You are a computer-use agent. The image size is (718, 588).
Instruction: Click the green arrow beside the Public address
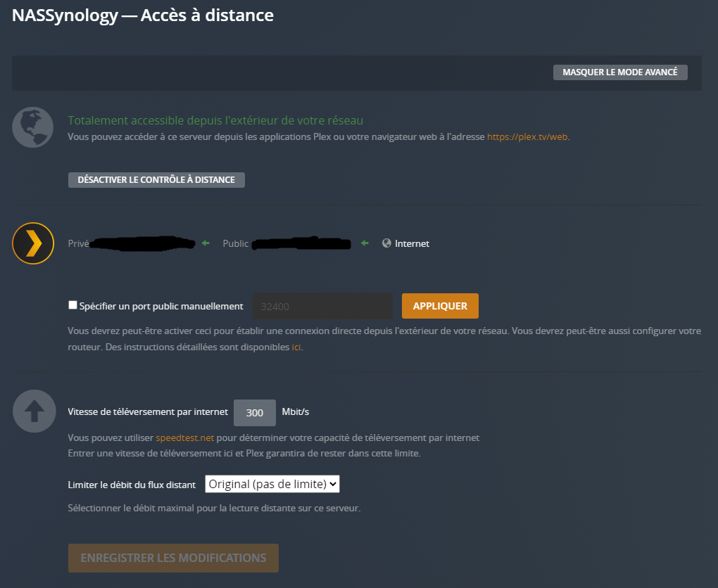(365, 243)
